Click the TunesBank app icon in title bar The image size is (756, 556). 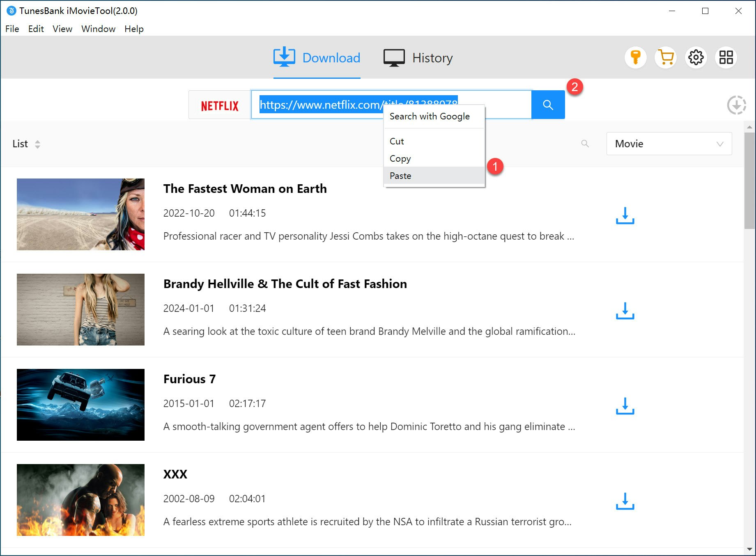tap(11, 11)
